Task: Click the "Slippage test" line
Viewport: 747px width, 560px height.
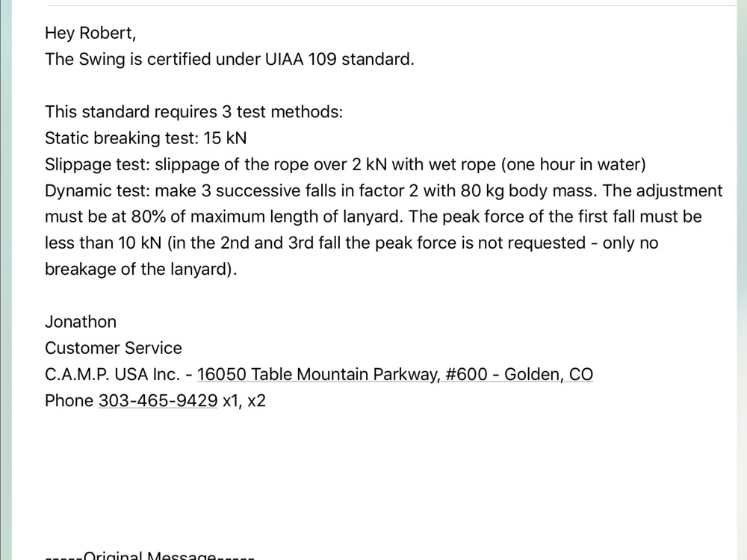Action: (x=345, y=164)
